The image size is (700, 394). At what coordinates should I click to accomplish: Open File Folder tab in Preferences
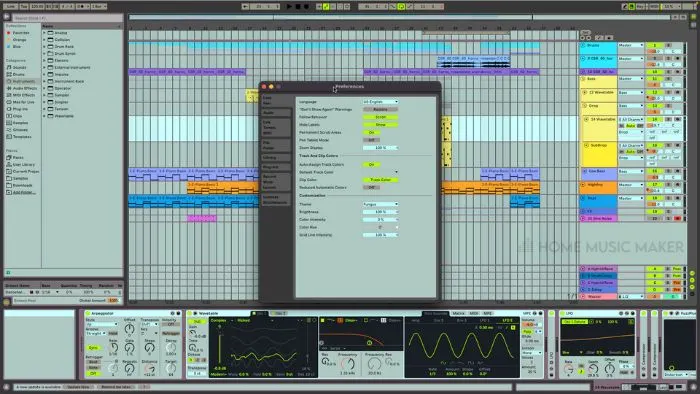coord(276,145)
